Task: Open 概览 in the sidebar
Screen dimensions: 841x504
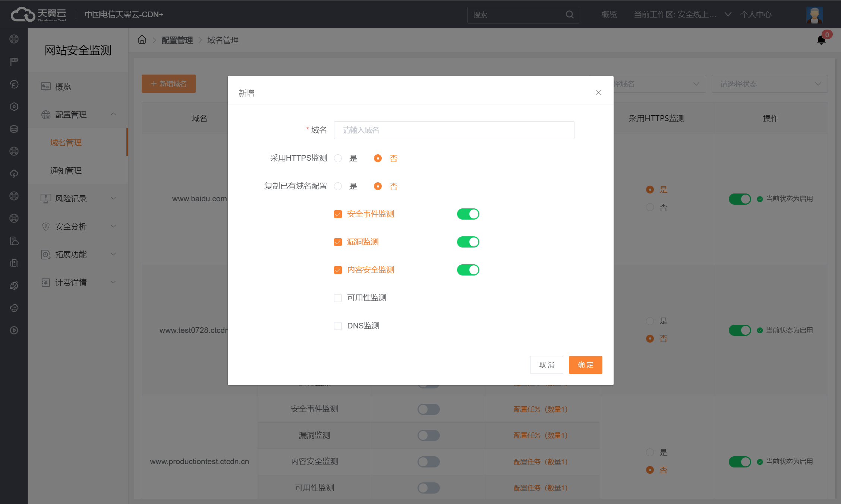Action: click(63, 87)
